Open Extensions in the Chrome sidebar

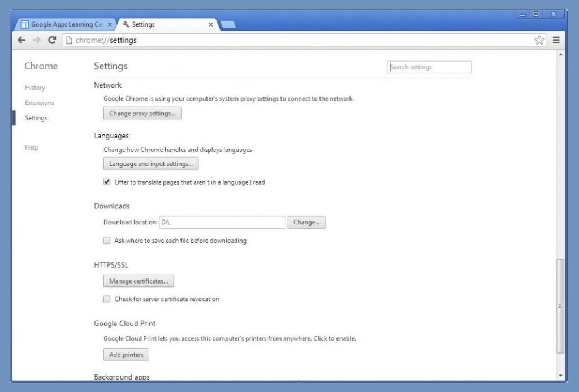coord(40,102)
